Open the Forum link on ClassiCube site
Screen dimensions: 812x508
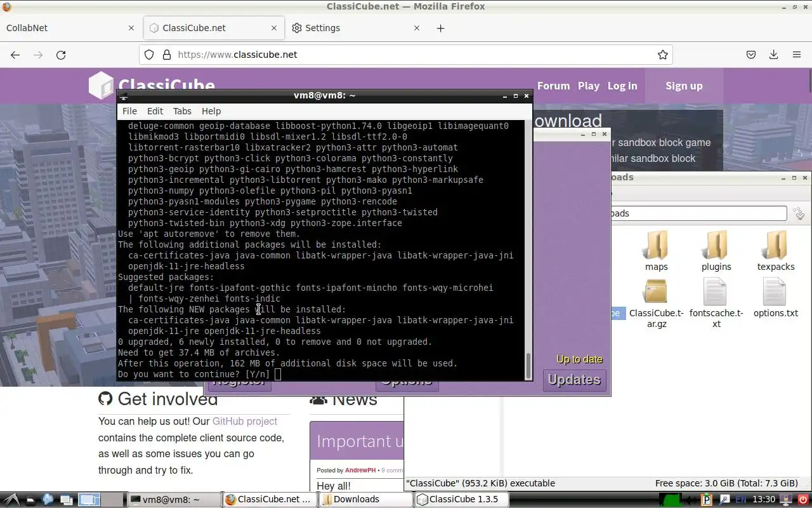553,86
